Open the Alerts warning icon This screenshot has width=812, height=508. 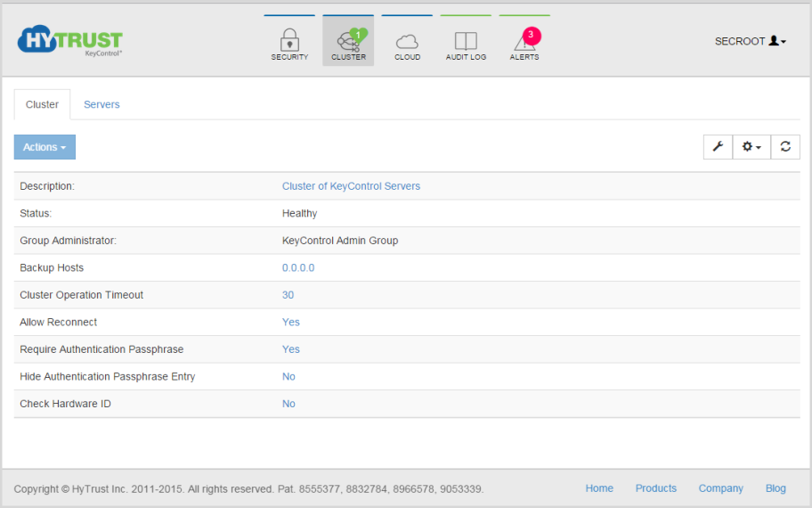[x=524, y=45]
